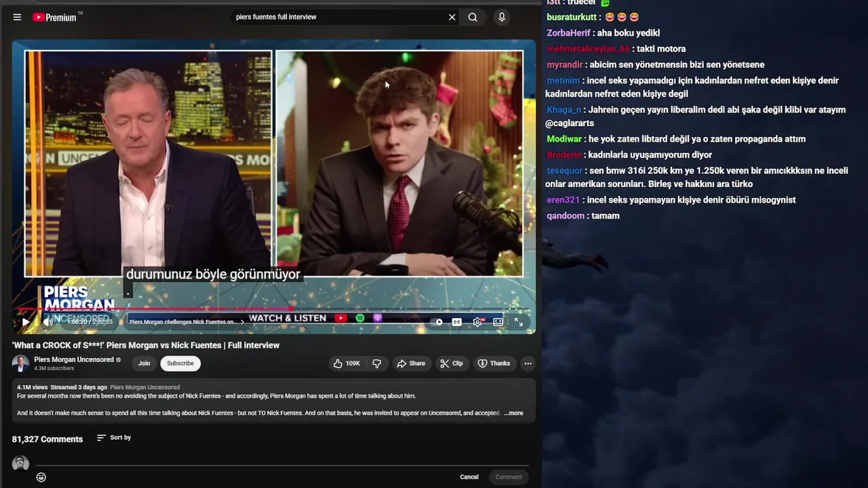Click the purple podcast icon in video banner
868x488 pixels.
(x=378, y=318)
